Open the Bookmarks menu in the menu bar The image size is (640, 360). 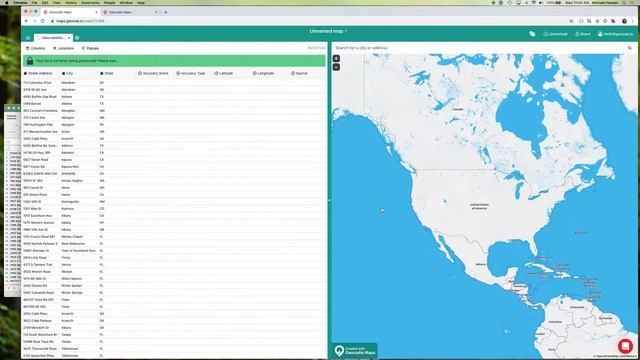(90, 2)
